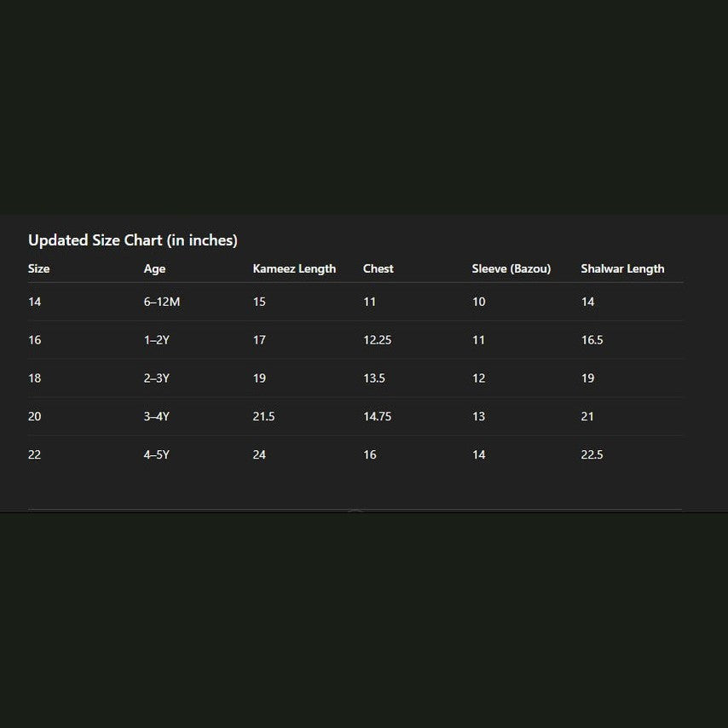Click size 22 in the first column
728x728 pixels.
(x=34, y=454)
